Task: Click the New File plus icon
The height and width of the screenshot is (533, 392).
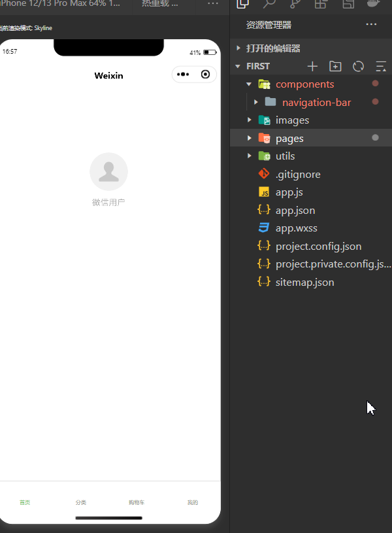Action: (312, 66)
